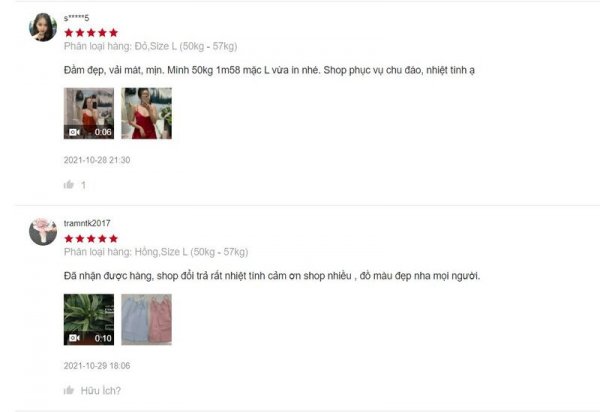
Task: Click the five-star rating of tramntk2017's review
Action: pos(91,239)
